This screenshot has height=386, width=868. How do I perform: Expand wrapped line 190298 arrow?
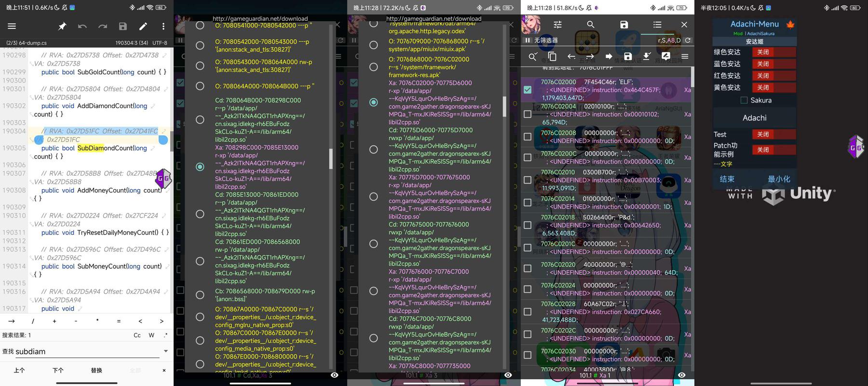[x=165, y=55]
